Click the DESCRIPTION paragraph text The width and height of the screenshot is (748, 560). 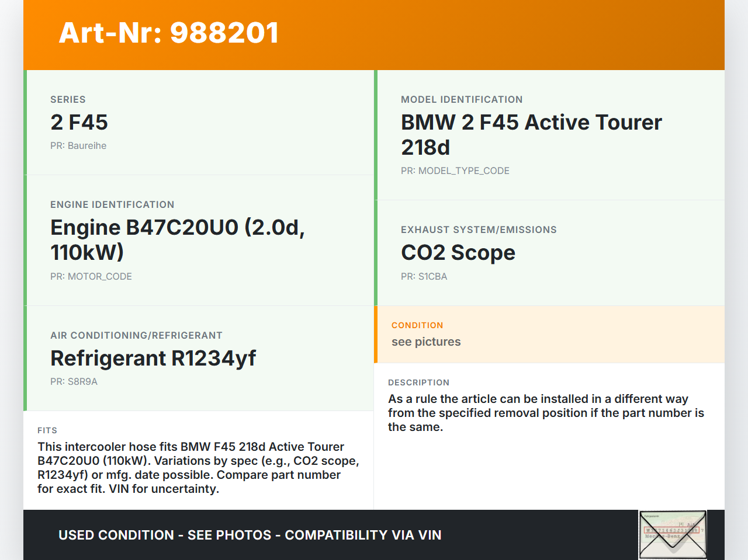[545, 413]
